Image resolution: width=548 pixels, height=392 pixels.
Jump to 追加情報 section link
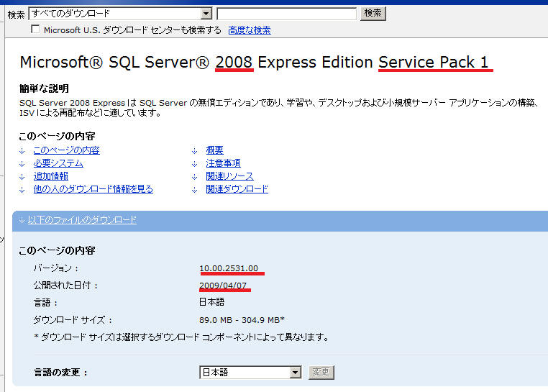(x=51, y=176)
